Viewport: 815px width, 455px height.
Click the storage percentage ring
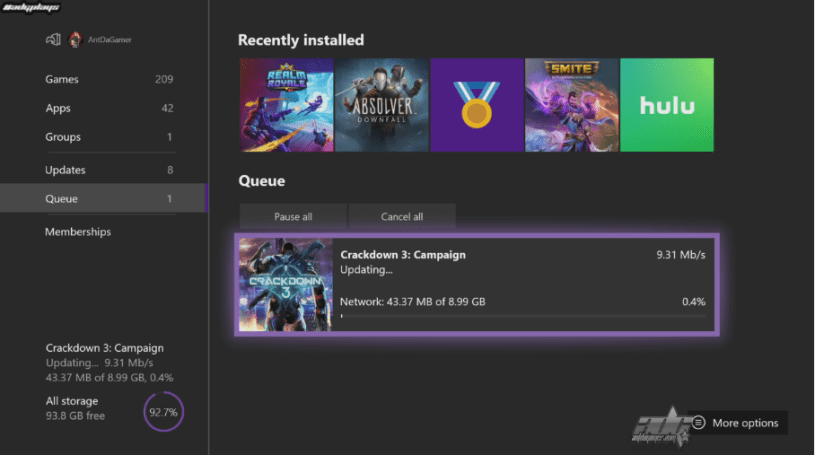click(x=163, y=411)
